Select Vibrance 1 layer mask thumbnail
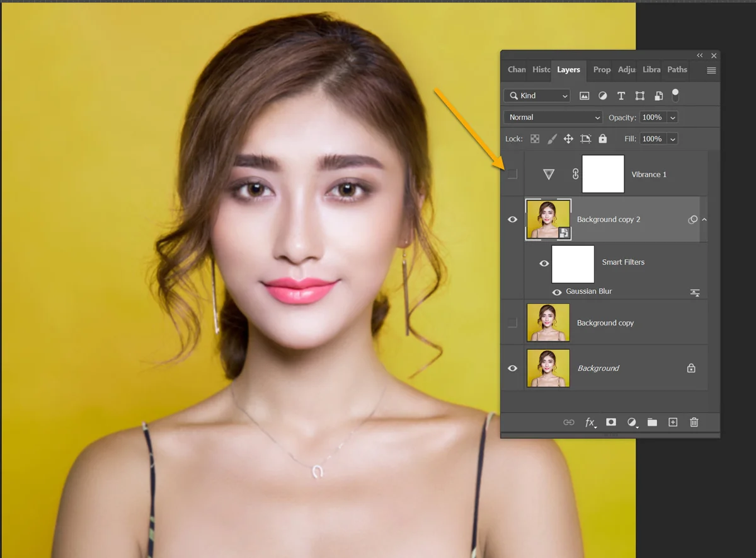756x558 pixels. pos(603,174)
